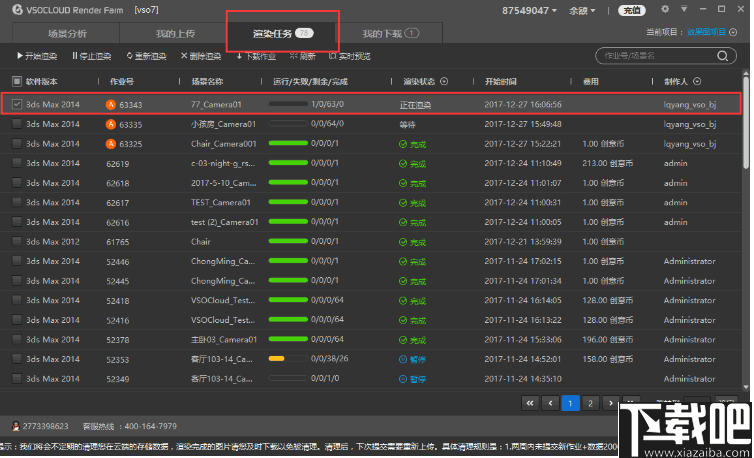Click the blue 暂停 icon for job 52349

(403, 379)
